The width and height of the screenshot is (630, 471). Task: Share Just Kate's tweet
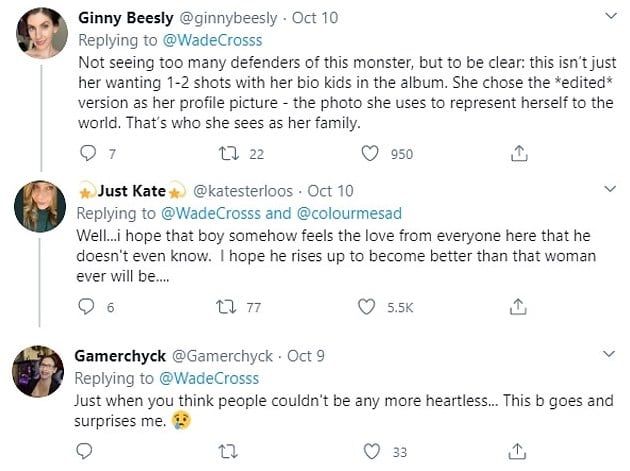coord(519,307)
